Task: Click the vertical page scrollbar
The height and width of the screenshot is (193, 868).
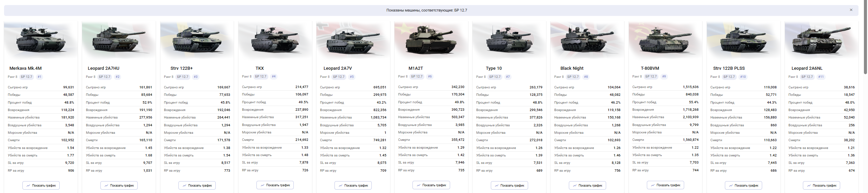Action: (865, 37)
